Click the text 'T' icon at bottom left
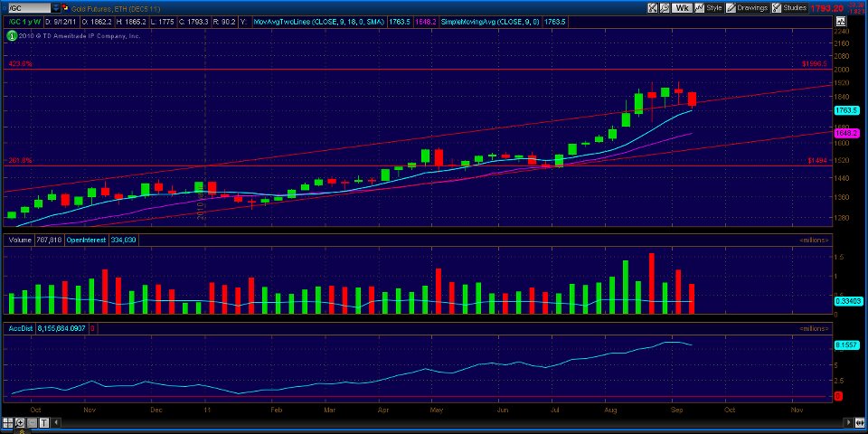 pyautogui.click(x=42, y=424)
